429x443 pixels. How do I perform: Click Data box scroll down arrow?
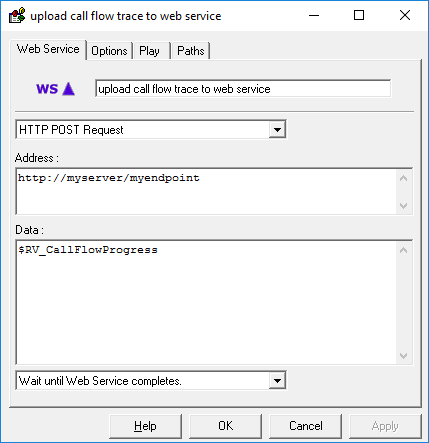coord(404,356)
